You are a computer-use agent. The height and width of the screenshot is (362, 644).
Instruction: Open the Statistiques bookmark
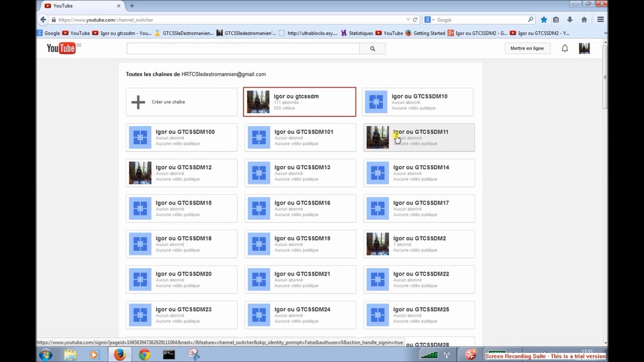pyautogui.click(x=357, y=33)
